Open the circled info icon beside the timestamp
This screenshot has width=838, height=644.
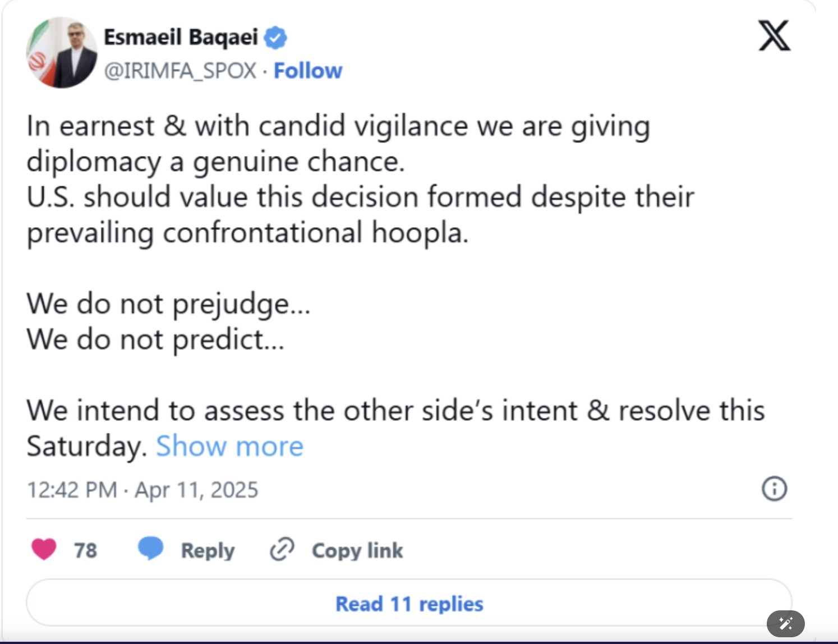774,489
